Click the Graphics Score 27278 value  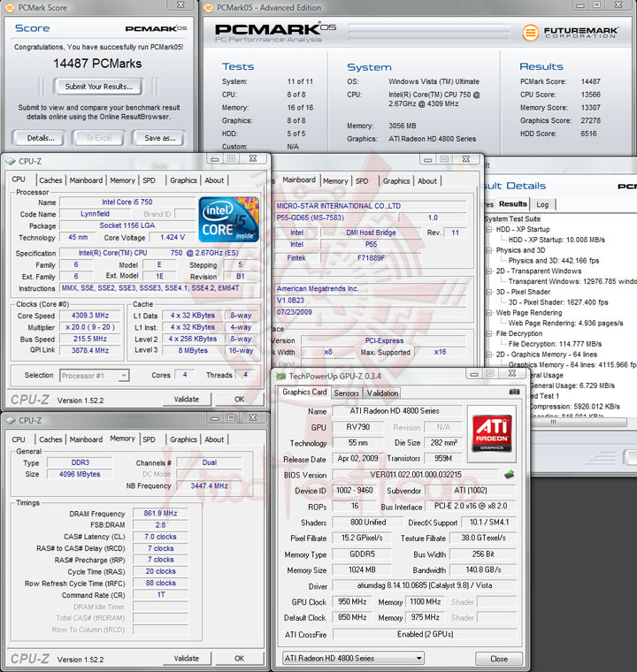pyautogui.click(x=591, y=121)
